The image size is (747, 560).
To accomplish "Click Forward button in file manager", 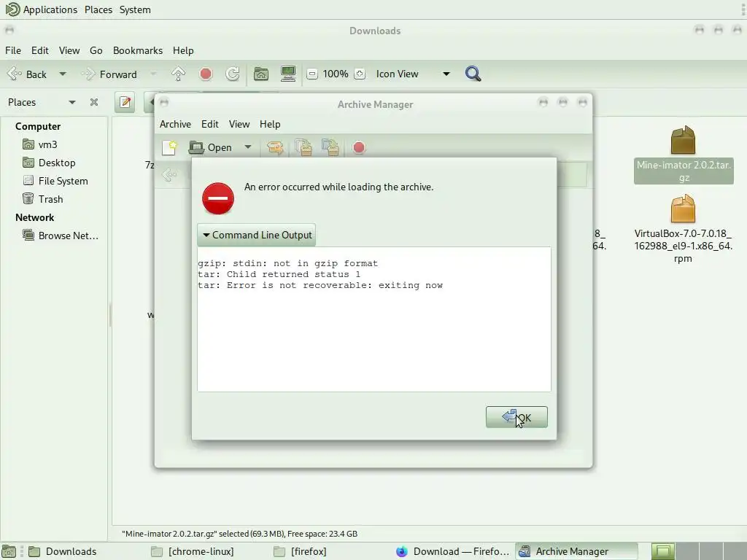I will [109, 74].
